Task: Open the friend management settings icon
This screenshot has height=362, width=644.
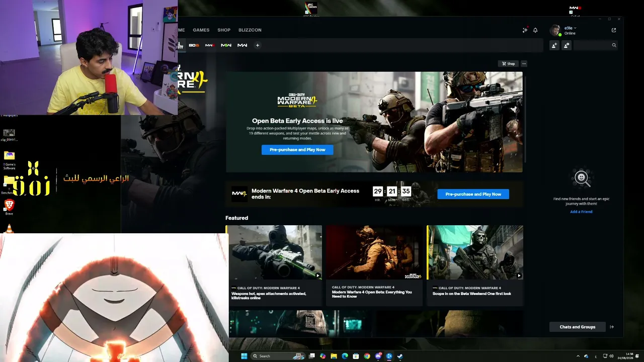Action: click(567, 45)
